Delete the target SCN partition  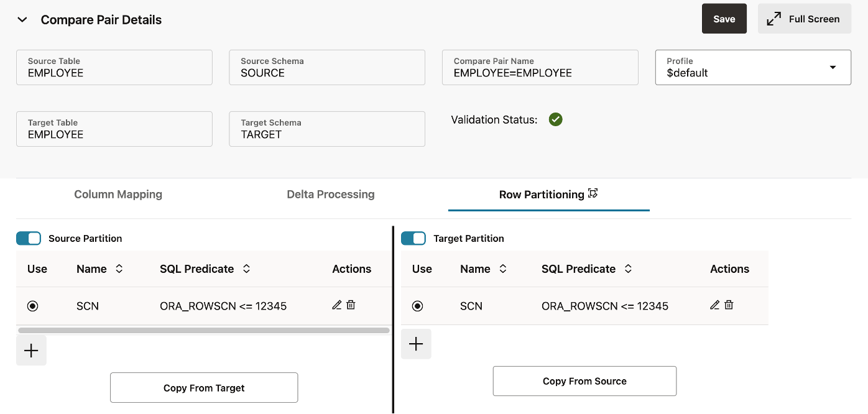click(x=729, y=305)
